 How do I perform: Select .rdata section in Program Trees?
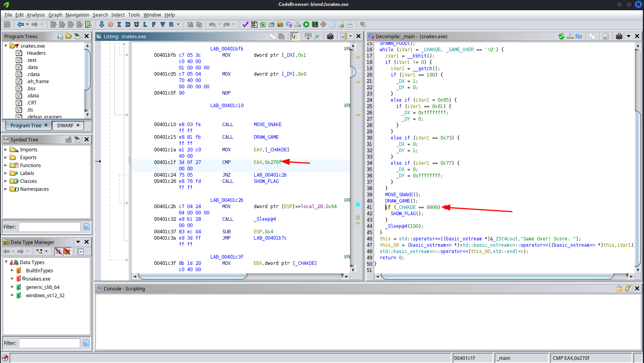click(x=33, y=74)
